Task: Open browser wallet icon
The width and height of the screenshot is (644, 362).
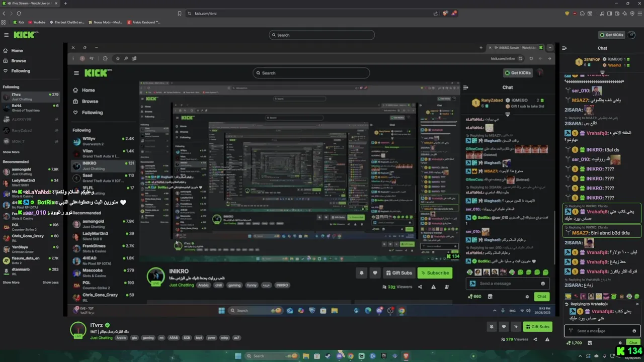Action: 617,14
